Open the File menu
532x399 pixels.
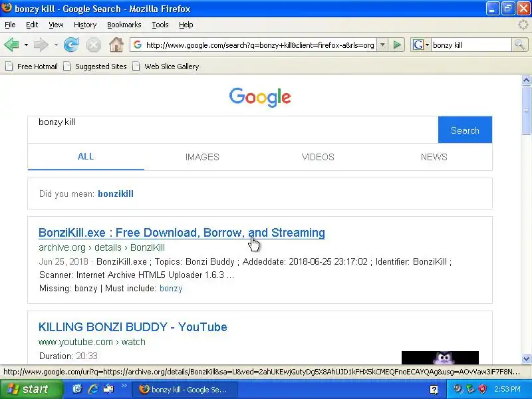(x=10, y=25)
